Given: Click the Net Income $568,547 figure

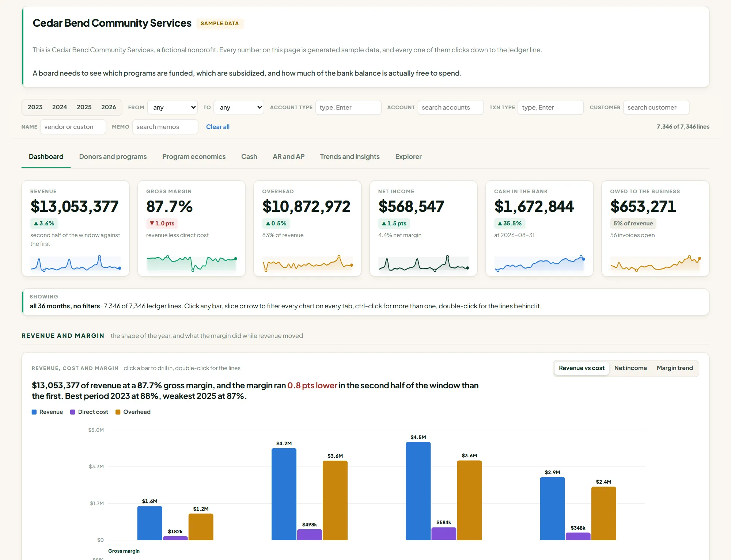Looking at the screenshot, I should tap(411, 206).
